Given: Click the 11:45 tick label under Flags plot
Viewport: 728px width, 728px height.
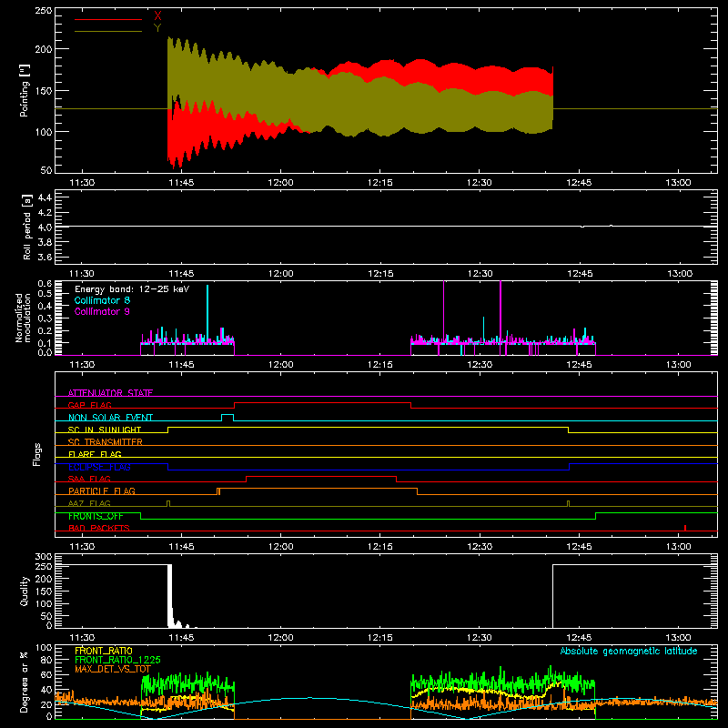Looking at the screenshot, I should point(181,547).
